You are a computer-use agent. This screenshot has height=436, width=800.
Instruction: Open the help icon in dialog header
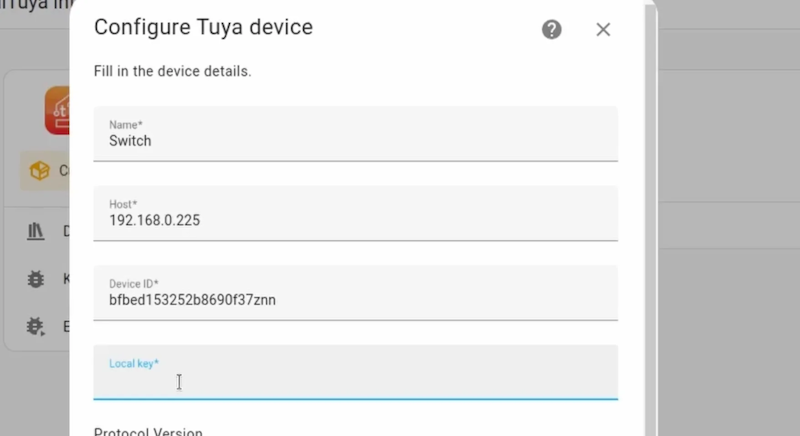click(x=552, y=29)
